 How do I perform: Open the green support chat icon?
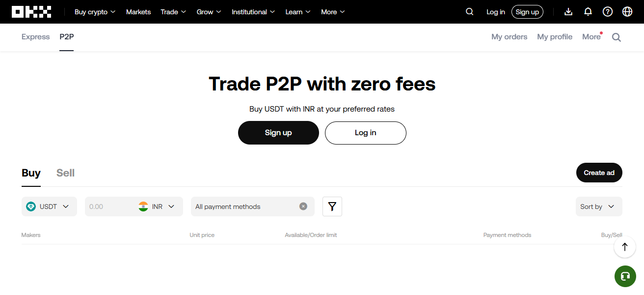tap(625, 276)
